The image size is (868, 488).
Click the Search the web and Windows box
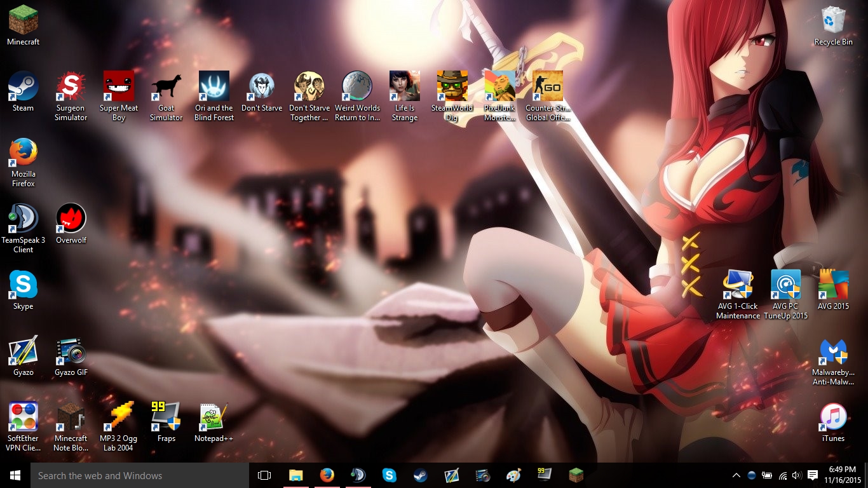(140, 475)
